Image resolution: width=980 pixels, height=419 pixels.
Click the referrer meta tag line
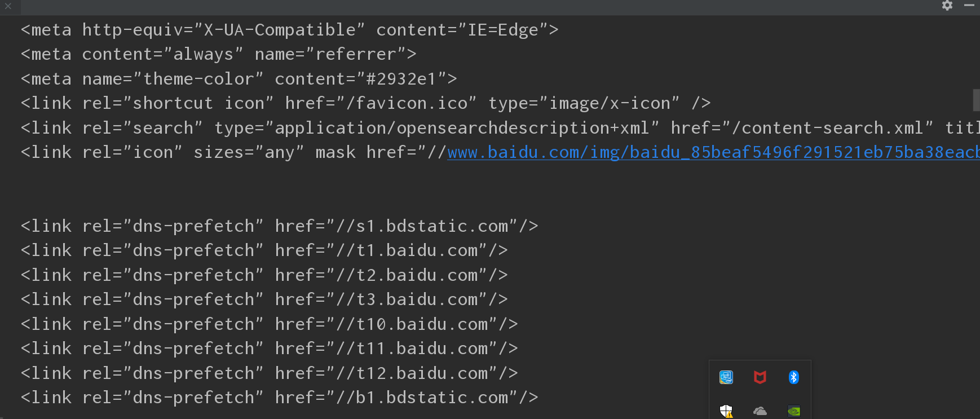217,54
